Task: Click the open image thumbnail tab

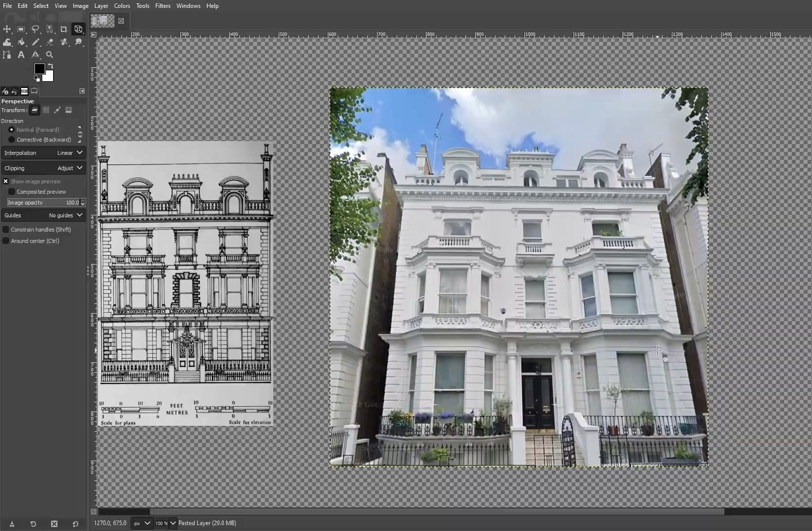Action: [x=102, y=21]
